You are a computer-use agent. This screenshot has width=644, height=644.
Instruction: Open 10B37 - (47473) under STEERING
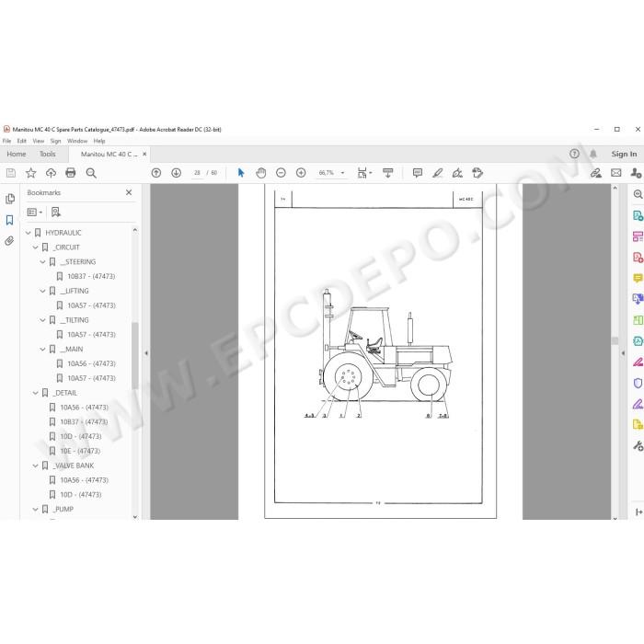tap(91, 276)
